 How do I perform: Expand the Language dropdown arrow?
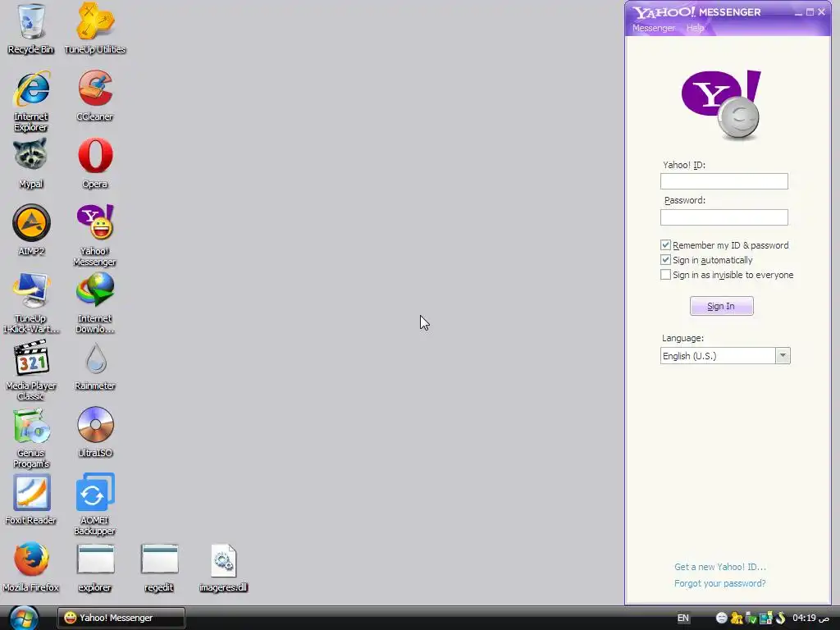click(x=783, y=356)
